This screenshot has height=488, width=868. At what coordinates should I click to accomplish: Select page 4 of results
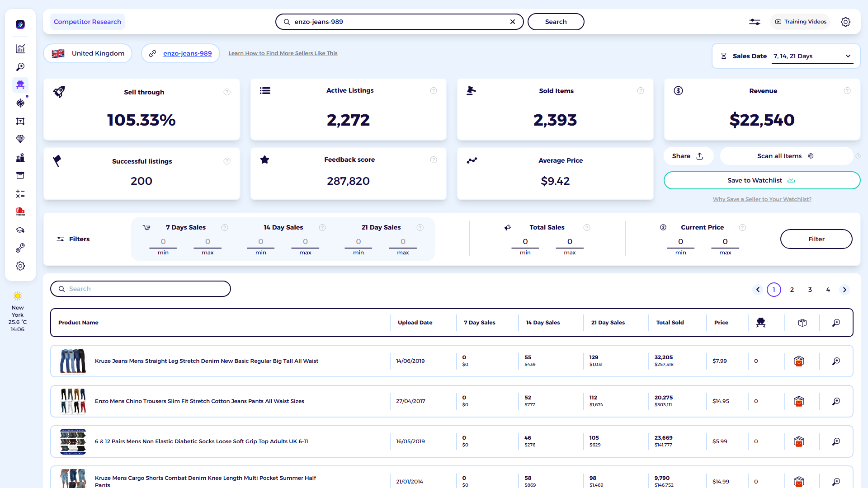[828, 290]
